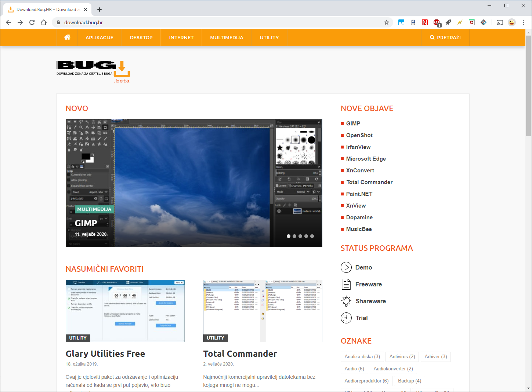This screenshot has width=532, height=392.
Task: Open the DESKTOP menu
Action: click(141, 37)
